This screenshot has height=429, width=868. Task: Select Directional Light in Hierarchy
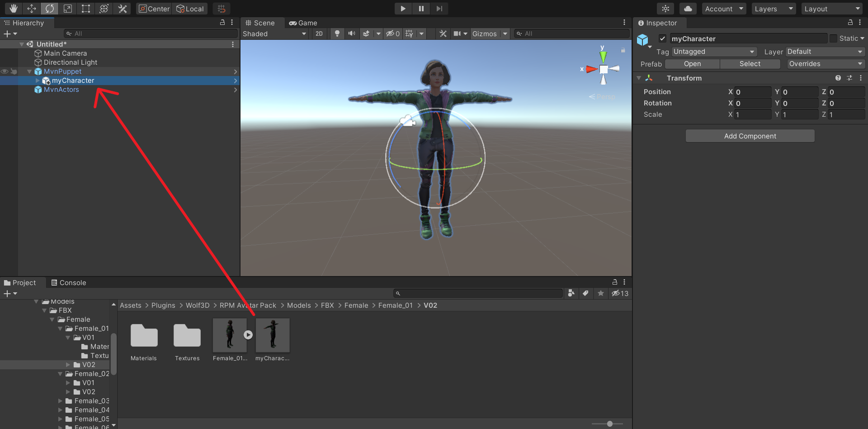(71, 62)
